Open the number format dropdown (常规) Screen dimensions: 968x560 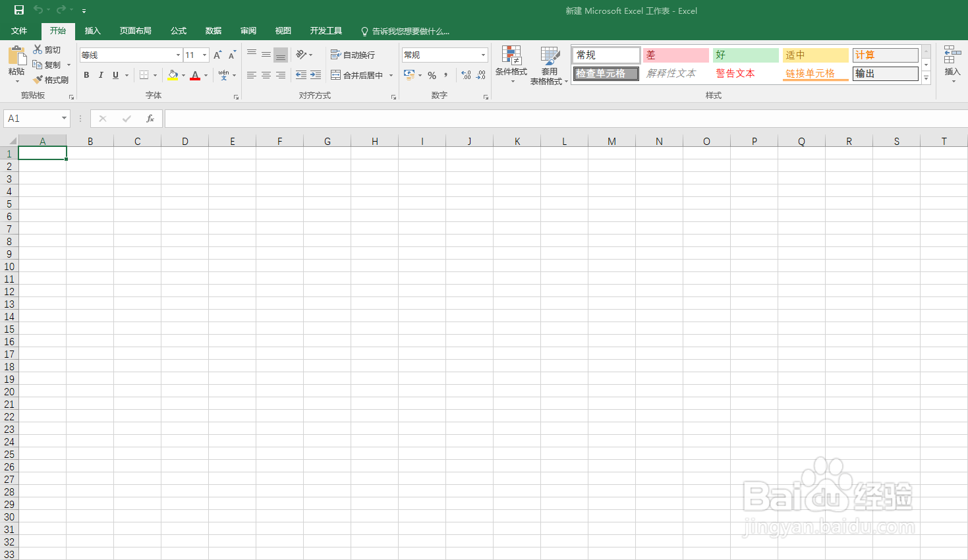(483, 55)
